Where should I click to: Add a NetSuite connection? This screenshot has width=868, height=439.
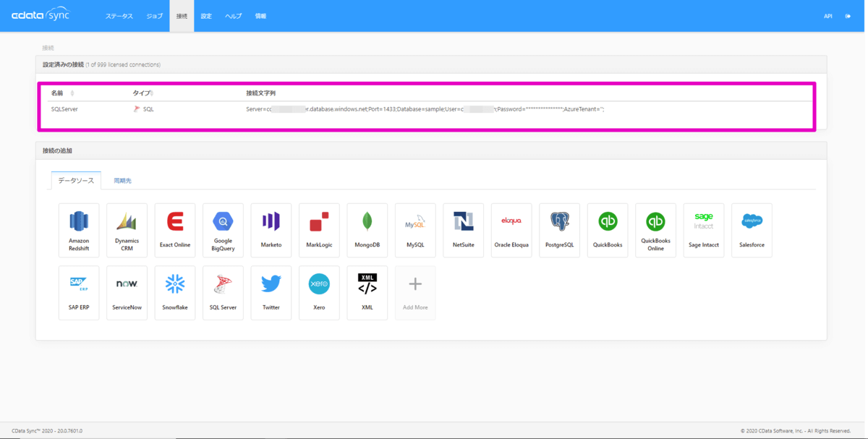pos(464,230)
